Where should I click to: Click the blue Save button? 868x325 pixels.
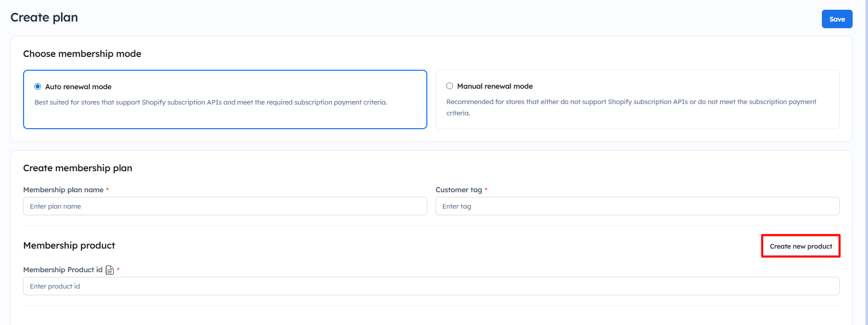point(837,19)
